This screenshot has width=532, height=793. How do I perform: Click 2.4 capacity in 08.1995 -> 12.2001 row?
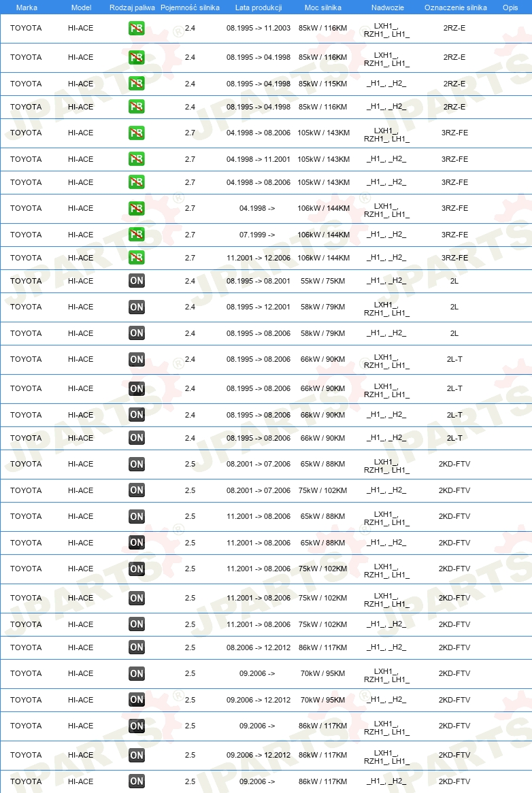pyautogui.click(x=190, y=307)
